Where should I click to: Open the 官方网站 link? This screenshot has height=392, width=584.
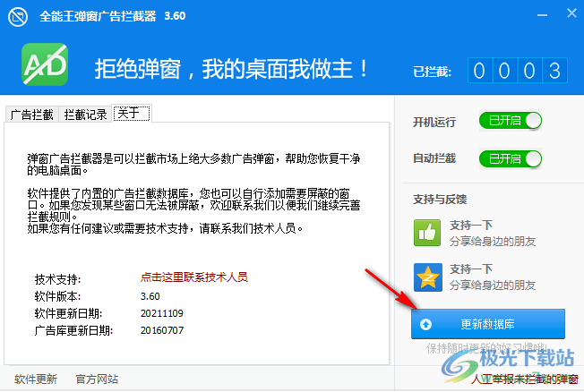97,379
